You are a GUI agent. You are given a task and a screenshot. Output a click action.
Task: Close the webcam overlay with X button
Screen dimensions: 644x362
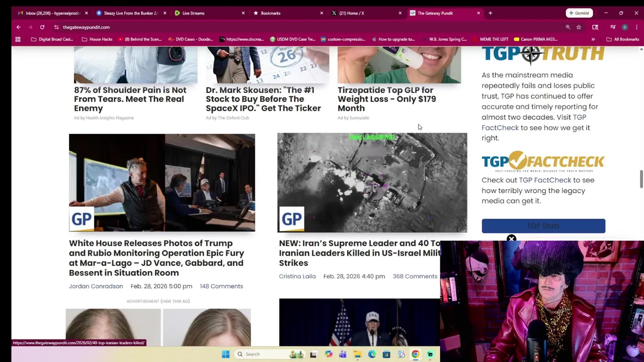(x=511, y=239)
